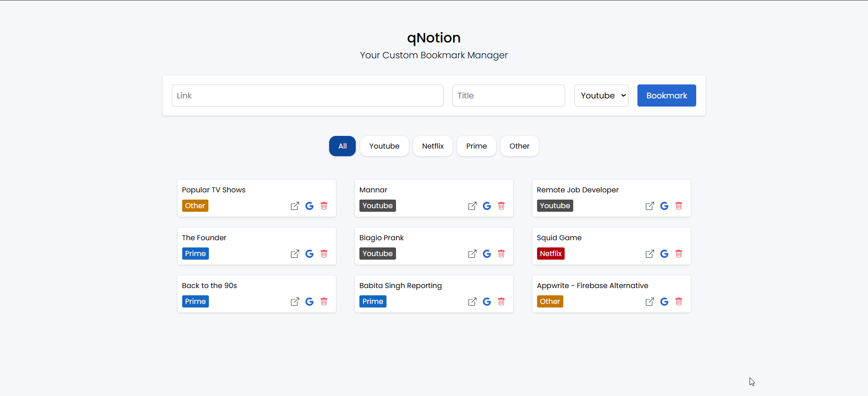
Task: Click the Back to the 90s title
Action: (x=210, y=286)
